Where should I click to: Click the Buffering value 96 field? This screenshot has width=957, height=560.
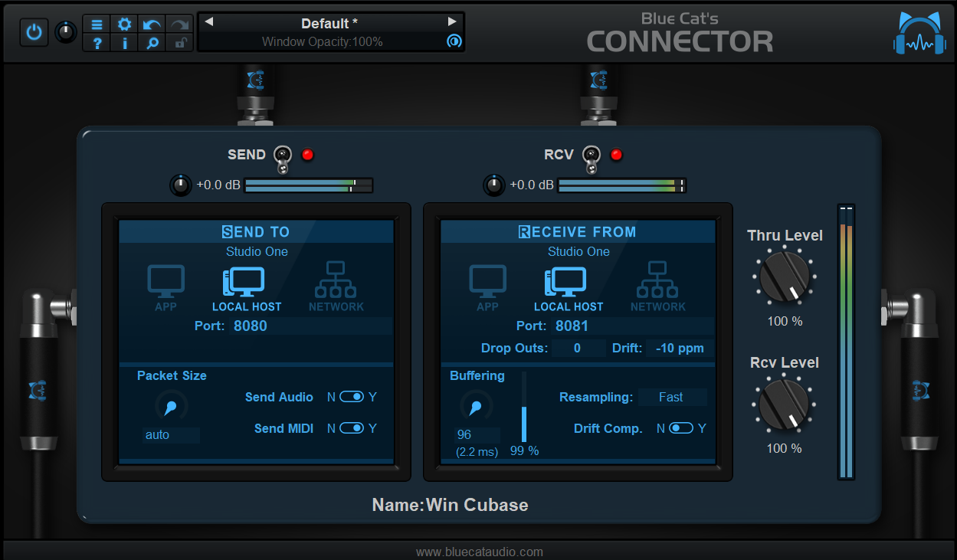click(476, 434)
